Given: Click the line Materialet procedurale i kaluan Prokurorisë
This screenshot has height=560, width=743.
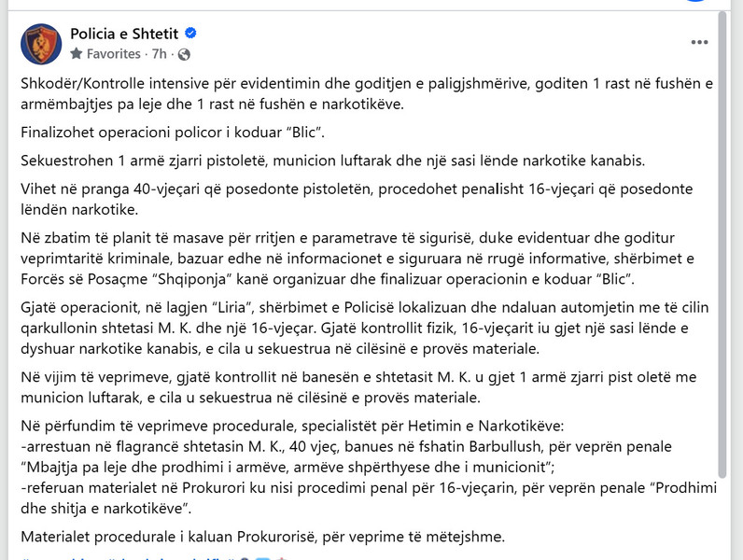Looking at the screenshot, I should tap(263, 537).
